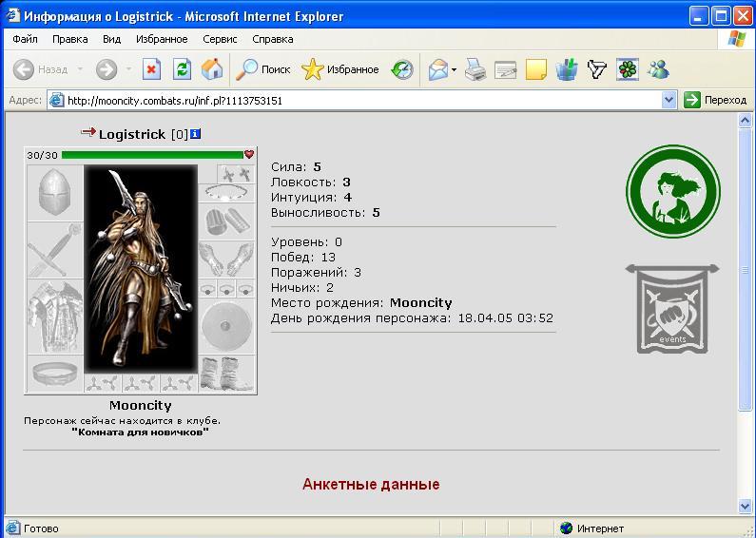Click the empty shield slot
The height and width of the screenshot is (538, 756).
pyautogui.click(x=226, y=326)
